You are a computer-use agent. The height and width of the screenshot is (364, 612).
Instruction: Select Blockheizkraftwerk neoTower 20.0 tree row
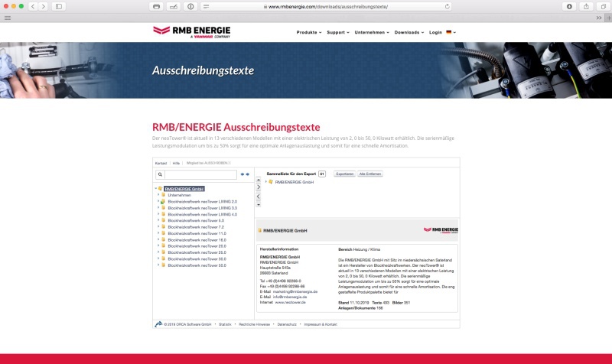tap(197, 246)
